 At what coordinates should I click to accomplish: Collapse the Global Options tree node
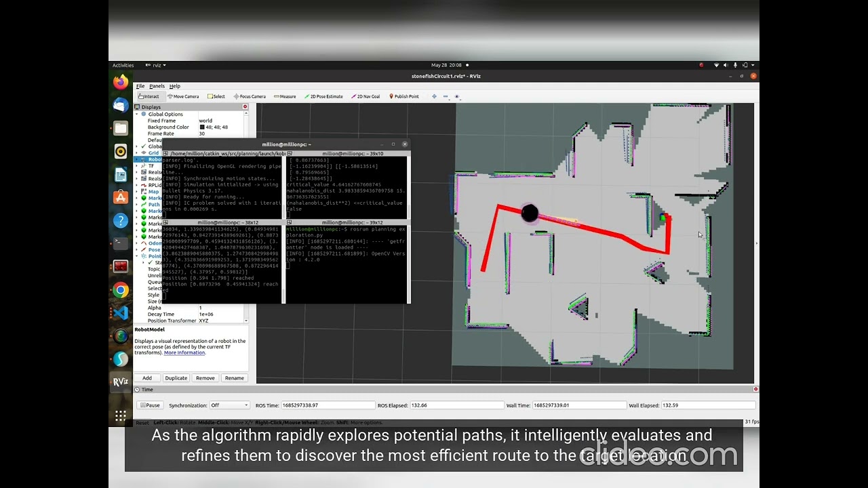[x=136, y=114]
